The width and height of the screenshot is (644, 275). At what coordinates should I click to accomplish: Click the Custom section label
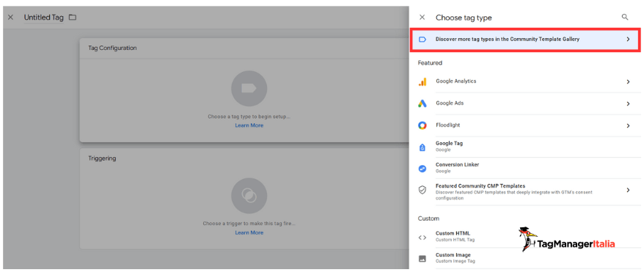tap(428, 219)
